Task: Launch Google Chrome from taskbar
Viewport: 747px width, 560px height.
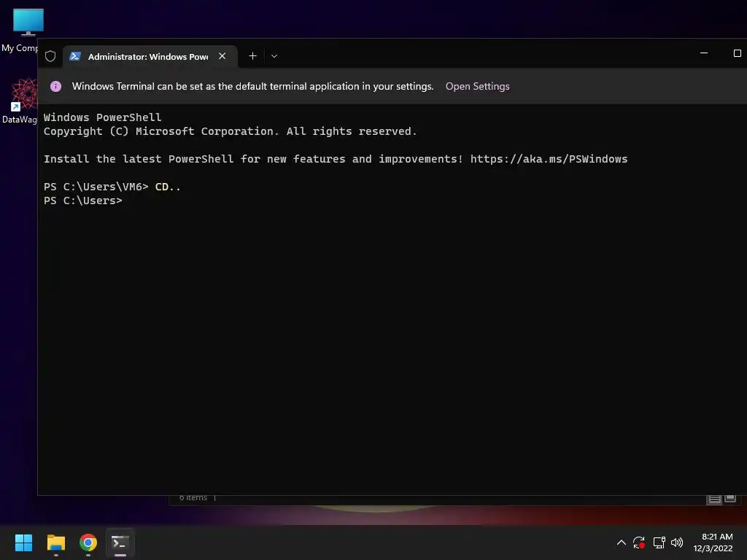Action: click(88, 542)
